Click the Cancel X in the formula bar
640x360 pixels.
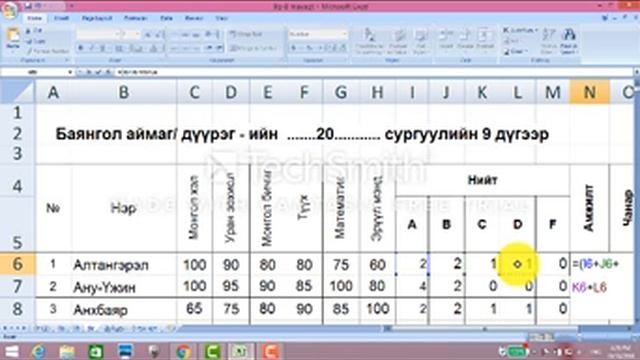(x=89, y=72)
